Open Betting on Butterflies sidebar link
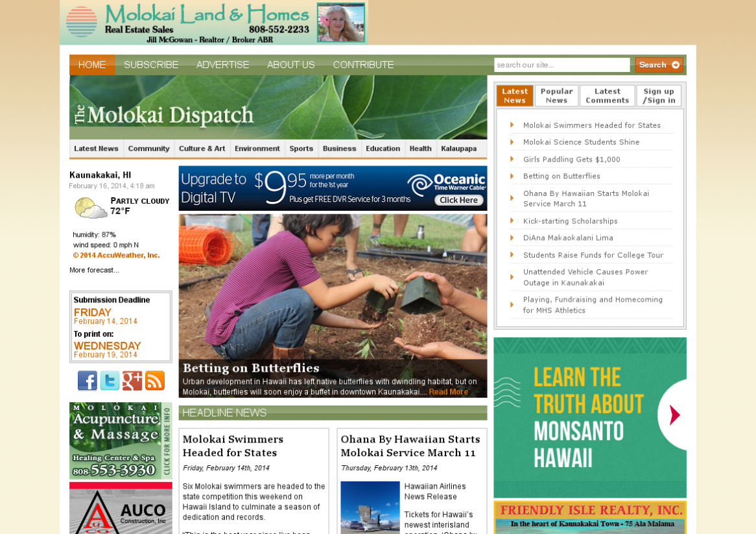The width and height of the screenshot is (756, 534). tap(561, 176)
